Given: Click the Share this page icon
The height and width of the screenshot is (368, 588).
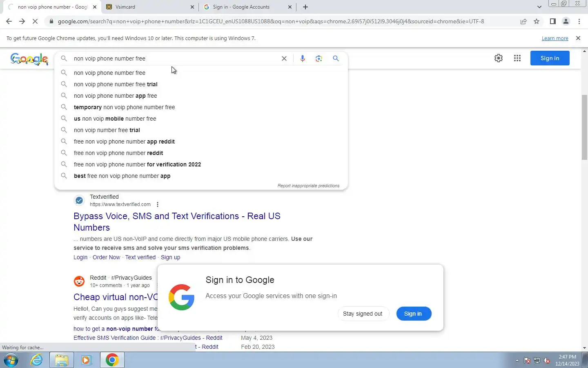Looking at the screenshot, I should click(x=523, y=21).
